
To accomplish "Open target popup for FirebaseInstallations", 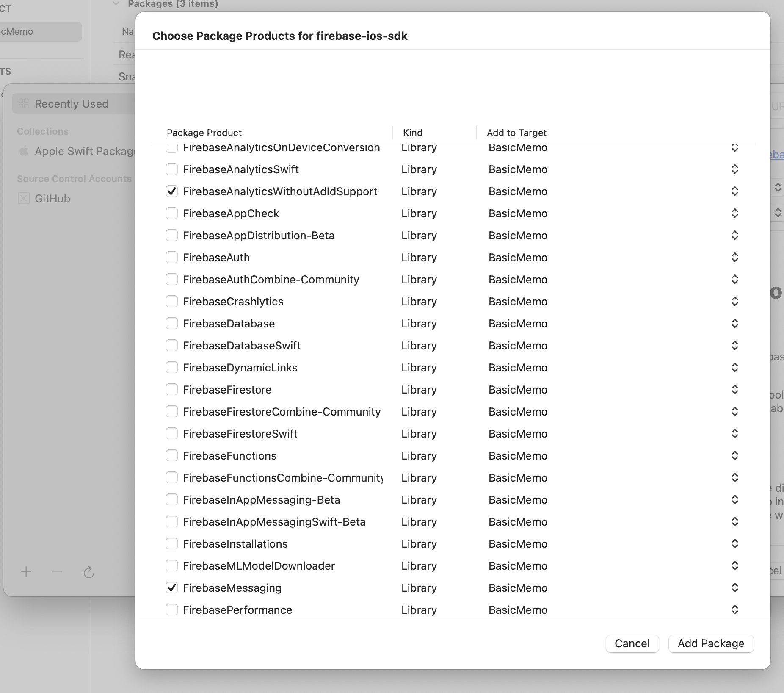I will [735, 544].
